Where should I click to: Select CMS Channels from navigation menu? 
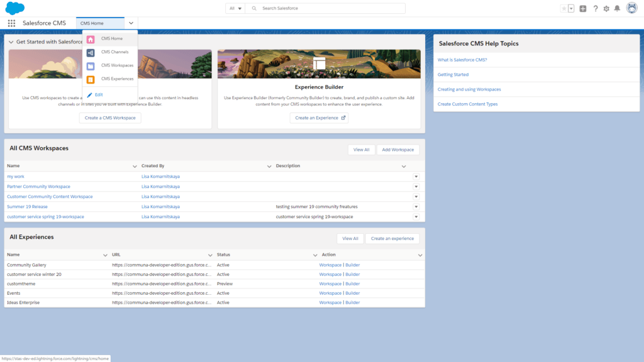coord(110,52)
